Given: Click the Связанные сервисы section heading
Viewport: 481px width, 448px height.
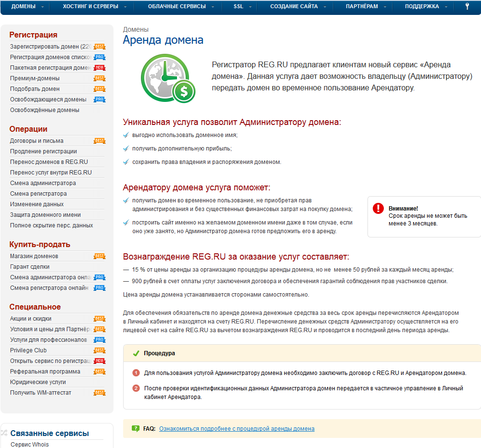Looking at the screenshot, I should 50,433.
